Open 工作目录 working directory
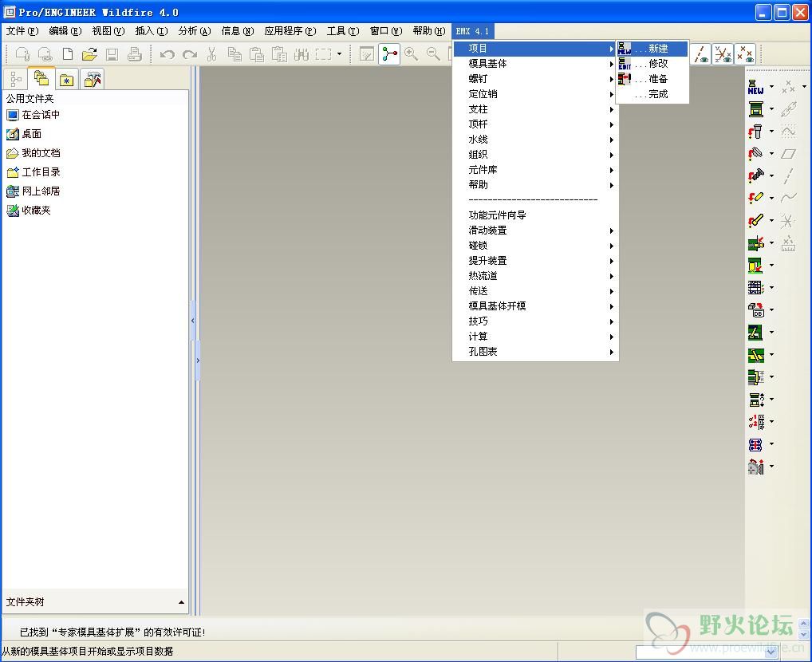 (34, 172)
